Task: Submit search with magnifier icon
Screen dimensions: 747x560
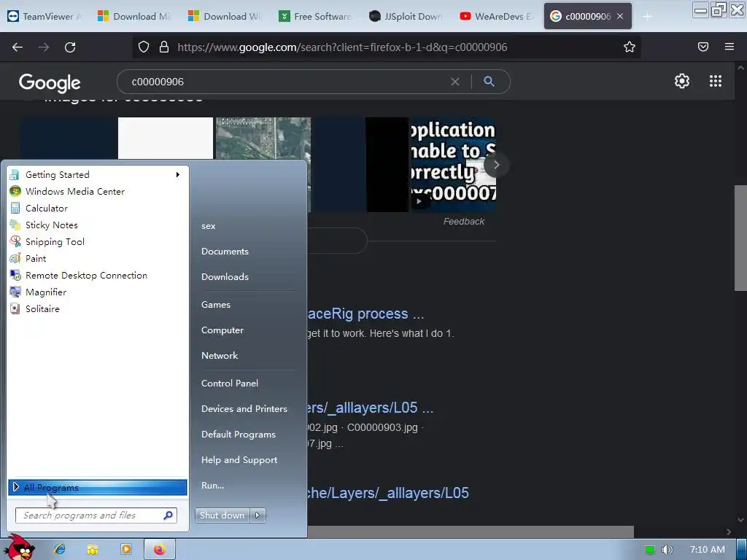Action: click(489, 82)
